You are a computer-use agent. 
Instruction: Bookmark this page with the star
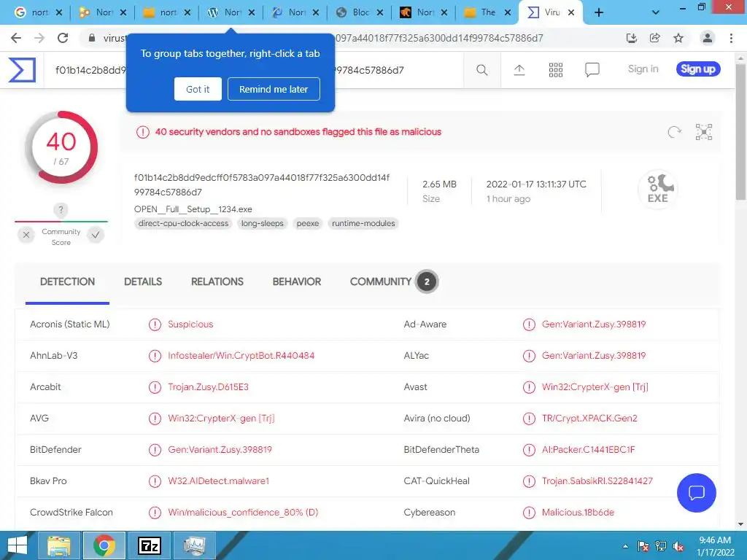(678, 38)
